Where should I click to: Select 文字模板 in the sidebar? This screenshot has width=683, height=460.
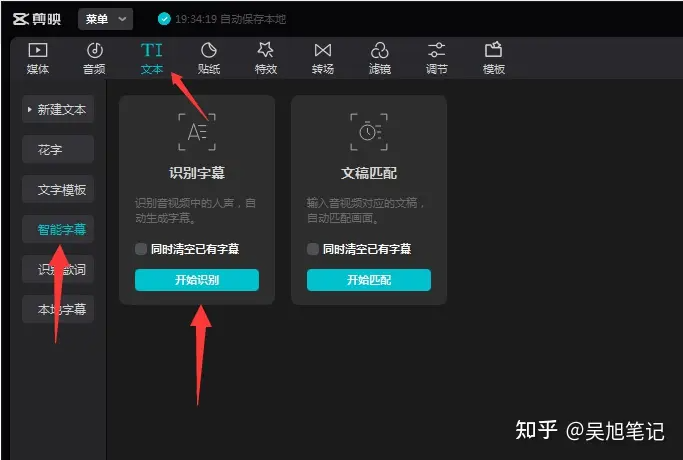[58, 190]
